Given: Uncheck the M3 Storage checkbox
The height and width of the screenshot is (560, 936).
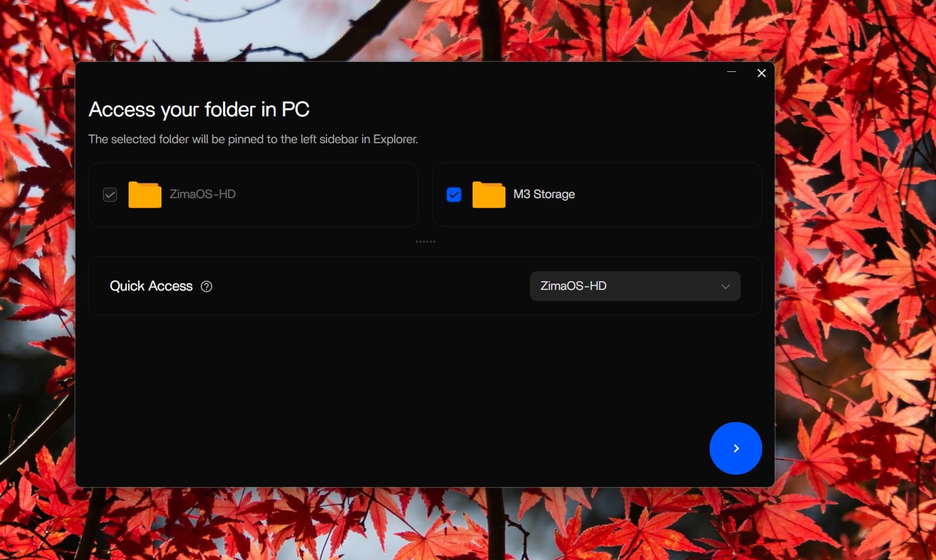Looking at the screenshot, I should pos(454,195).
